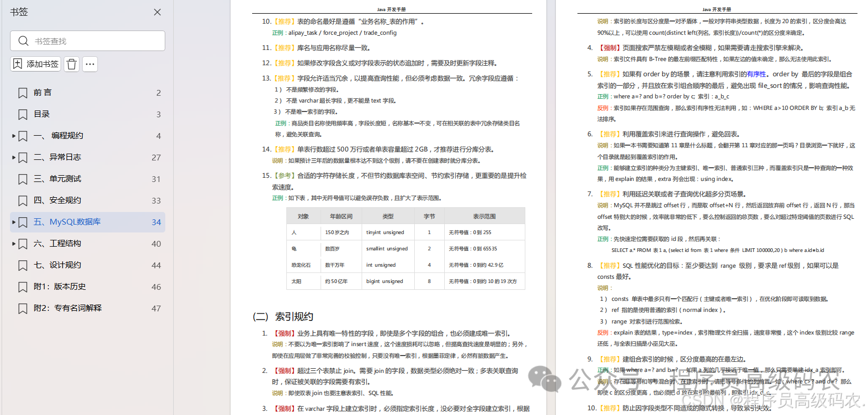This screenshot has height=415, width=868.
Task: Click the blue 有序性 text
Action: [756, 74]
